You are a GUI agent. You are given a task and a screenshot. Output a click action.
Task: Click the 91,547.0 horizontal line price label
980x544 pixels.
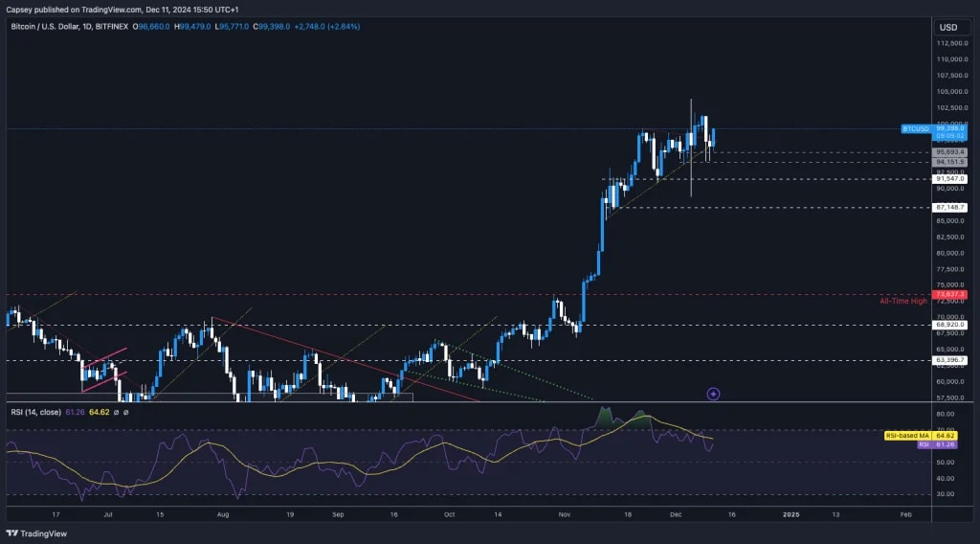[949, 179]
